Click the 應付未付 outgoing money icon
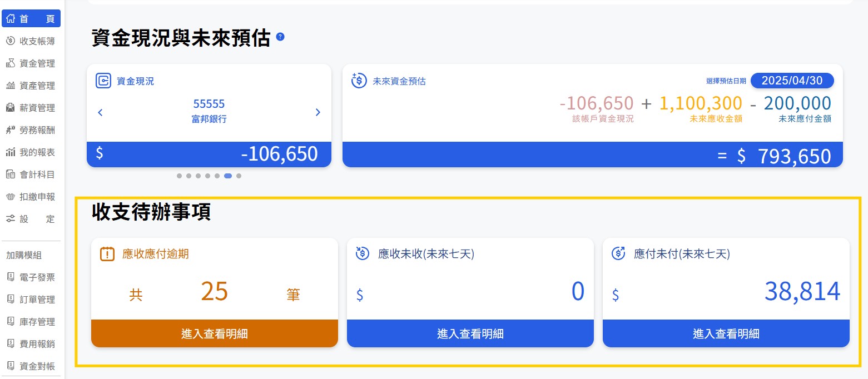 pyautogui.click(x=618, y=254)
